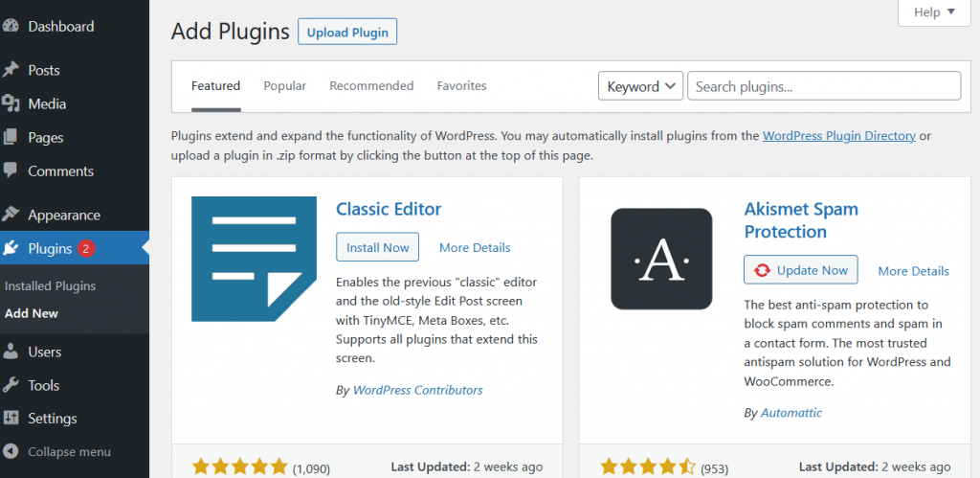980x478 pixels.
Task: Click Install Now for Classic Editor
Action: tap(377, 247)
